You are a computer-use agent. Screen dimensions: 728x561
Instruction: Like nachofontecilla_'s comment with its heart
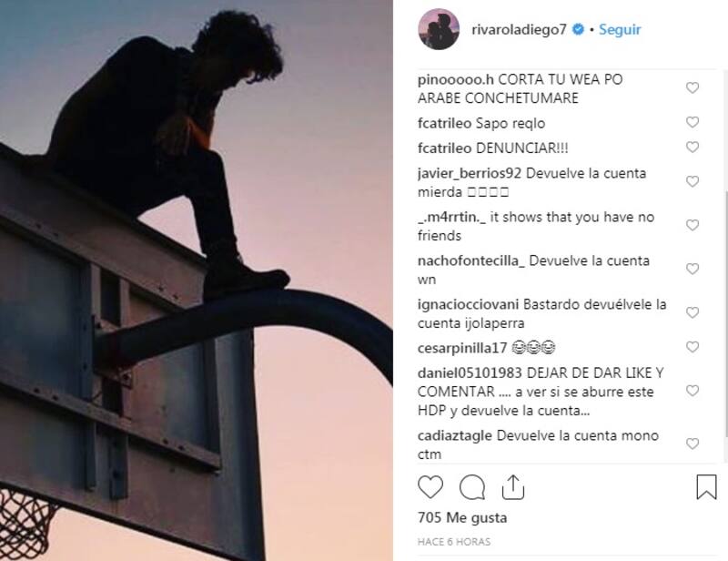[x=693, y=269]
